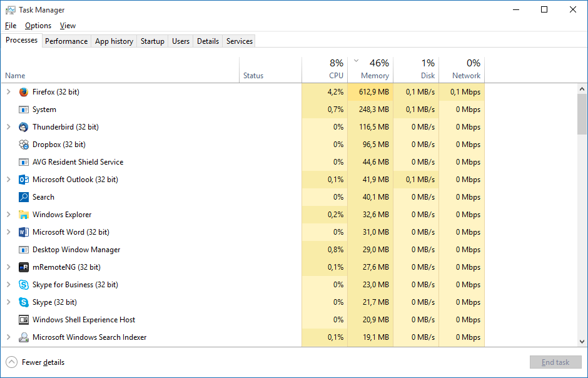Collapse view with Fewer details
Viewport: 588px width, 378px height.
tap(36, 362)
